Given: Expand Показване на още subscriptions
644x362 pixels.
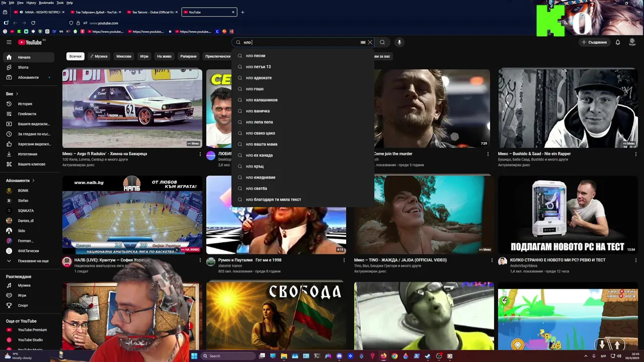Looking at the screenshot, I should 29,261.
